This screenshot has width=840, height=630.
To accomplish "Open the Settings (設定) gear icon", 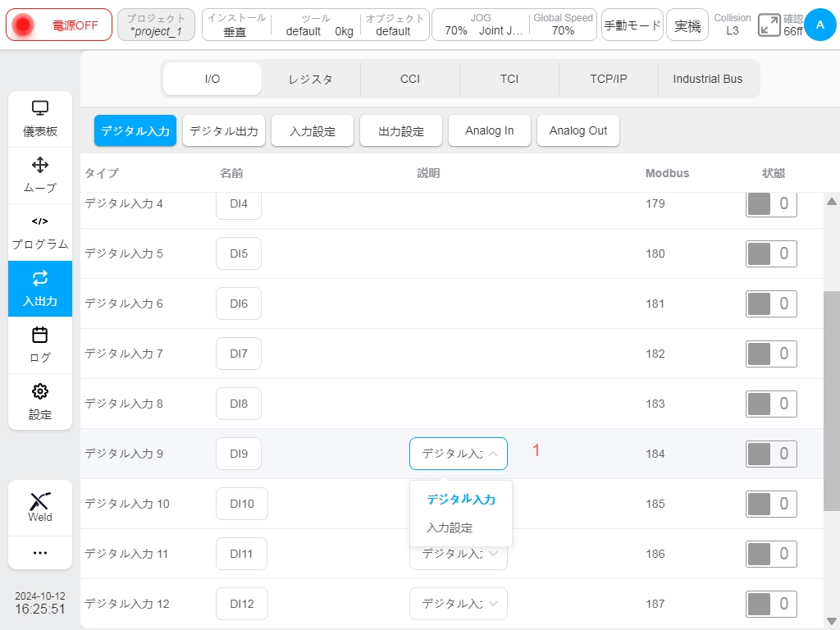I will pos(40,391).
